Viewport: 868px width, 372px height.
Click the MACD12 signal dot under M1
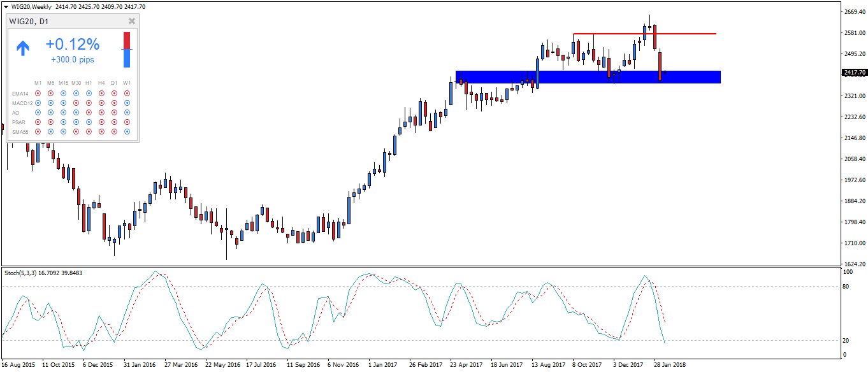tap(38, 103)
